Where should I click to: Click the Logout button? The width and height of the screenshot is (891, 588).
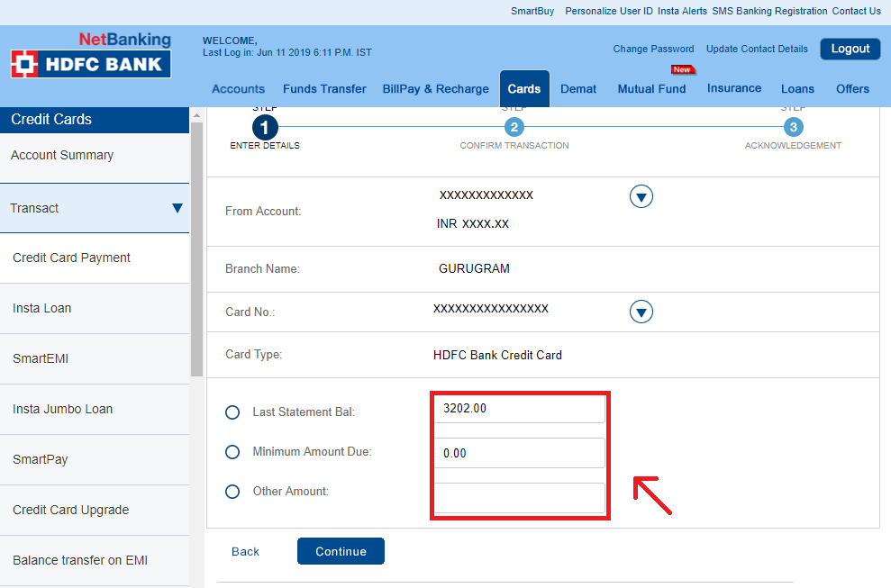tap(850, 49)
